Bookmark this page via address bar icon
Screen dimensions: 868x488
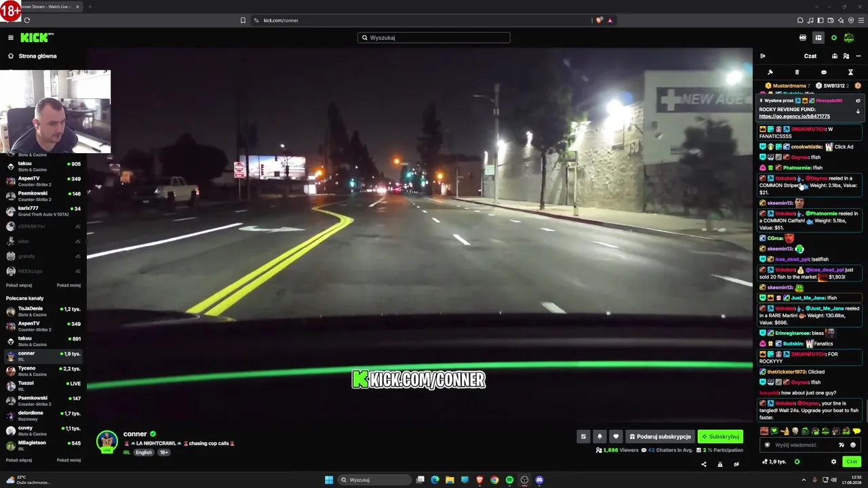point(243,20)
